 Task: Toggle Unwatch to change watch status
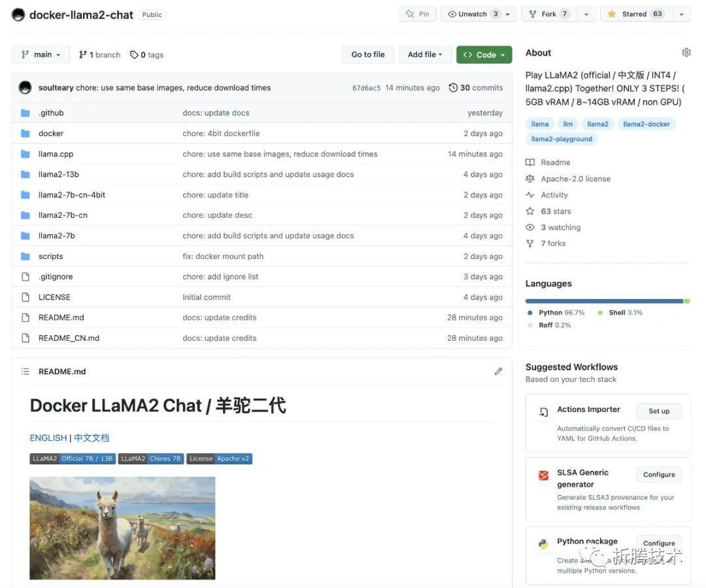point(474,13)
